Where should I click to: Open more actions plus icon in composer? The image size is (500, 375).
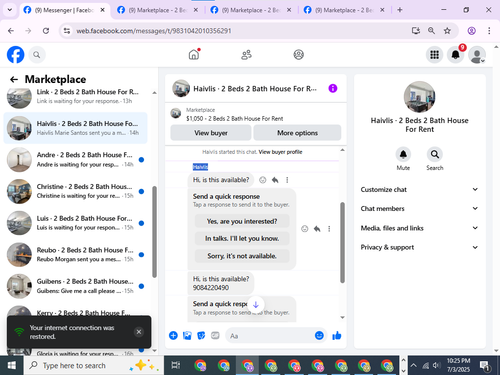click(173, 335)
